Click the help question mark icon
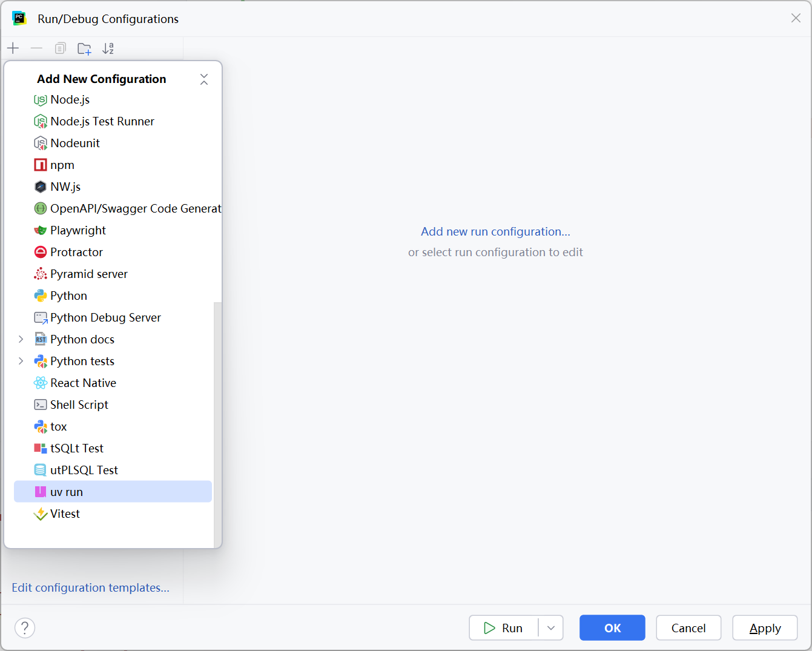The height and width of the screenshot is (651, 812). [25, 628]
